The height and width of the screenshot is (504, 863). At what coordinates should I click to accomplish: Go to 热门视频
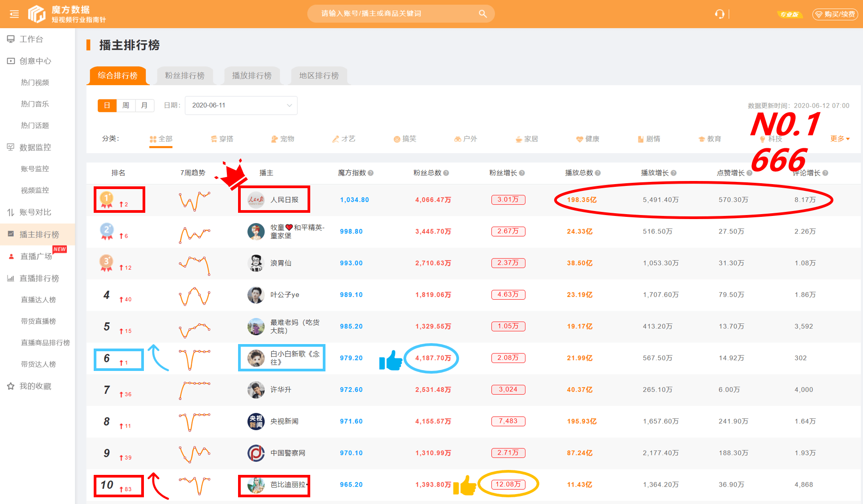35,82
